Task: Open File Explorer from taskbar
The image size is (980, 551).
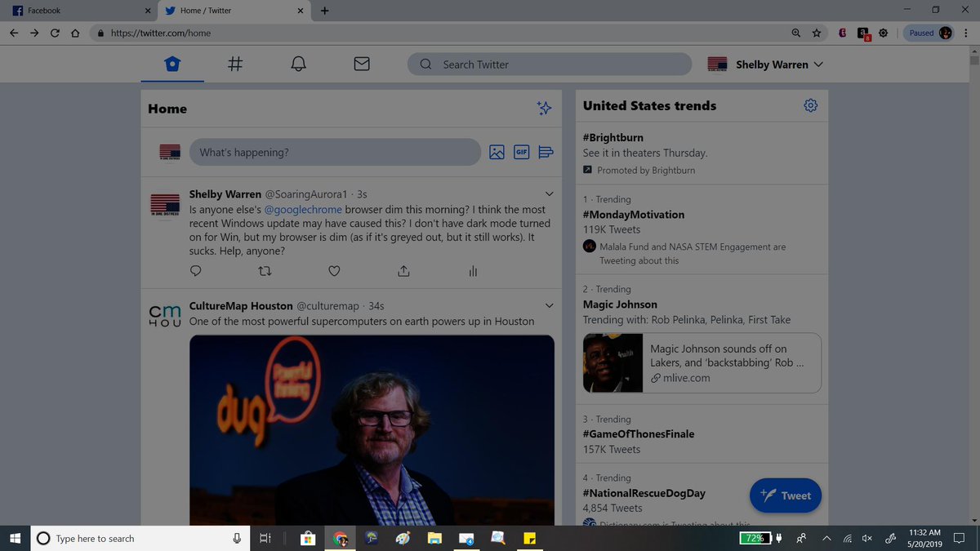Action: [x=435, y=538]
